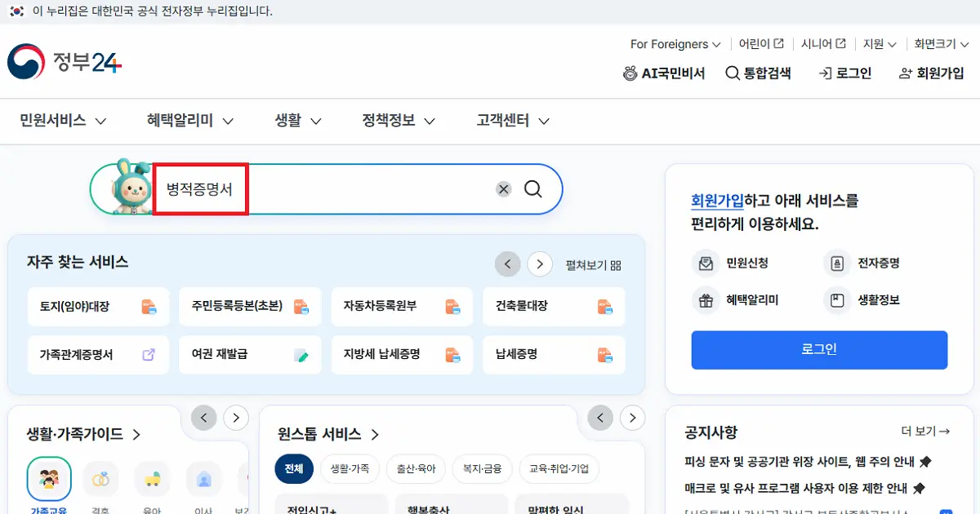Open 가족관계증명서 external service
This screenshot has height=514, width=980.
pos(98,355)
